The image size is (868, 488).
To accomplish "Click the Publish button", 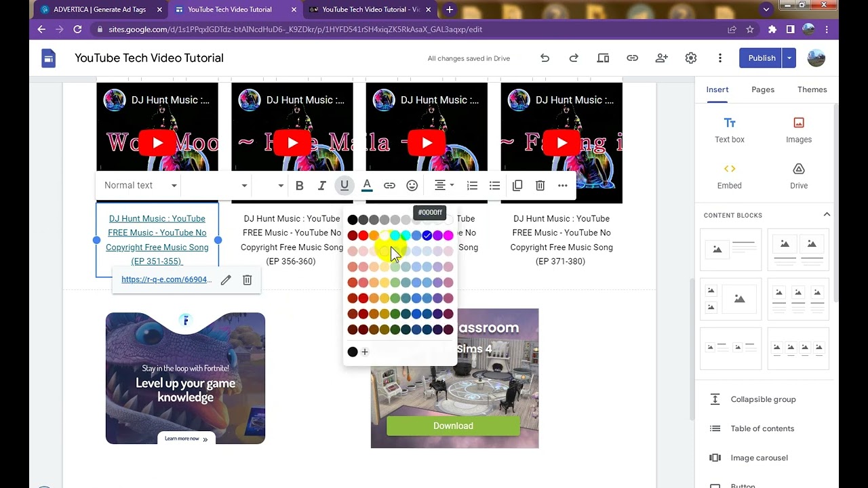I will coord(762,58).
